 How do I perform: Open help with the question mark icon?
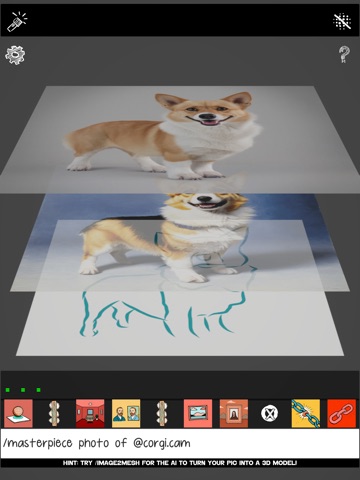pyautogui.click(x=344, y=55)
